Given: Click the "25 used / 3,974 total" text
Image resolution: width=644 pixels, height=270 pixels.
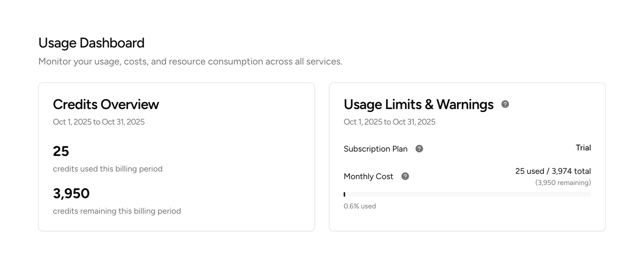Looking at the screenshot, I should (553, 171).
